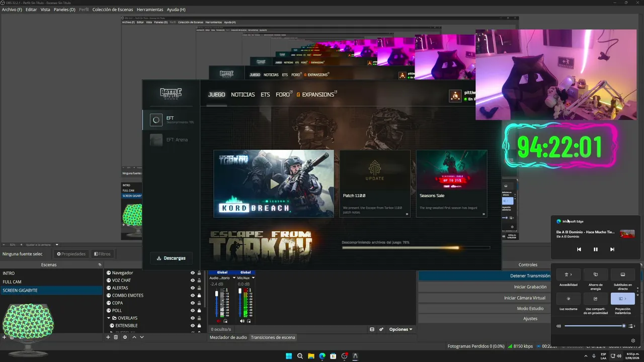
Task: Open taskbar Search
Action: coord(300,356)
